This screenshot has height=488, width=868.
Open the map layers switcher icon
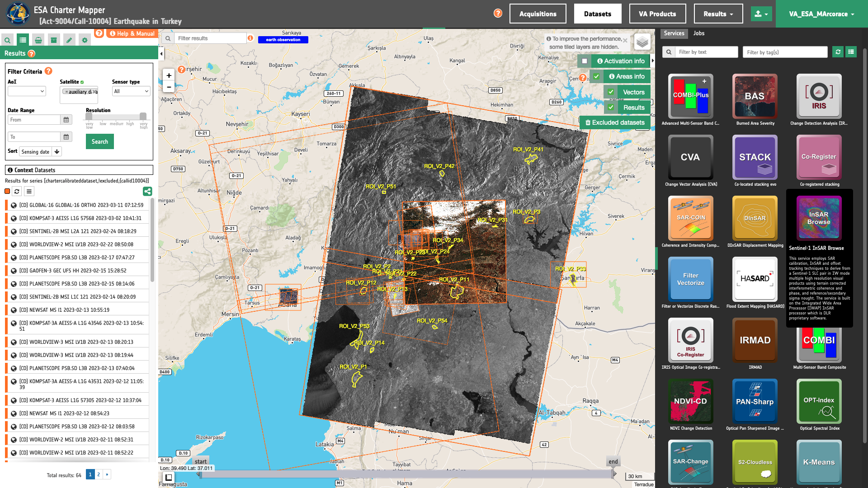[x=642, y=42]
